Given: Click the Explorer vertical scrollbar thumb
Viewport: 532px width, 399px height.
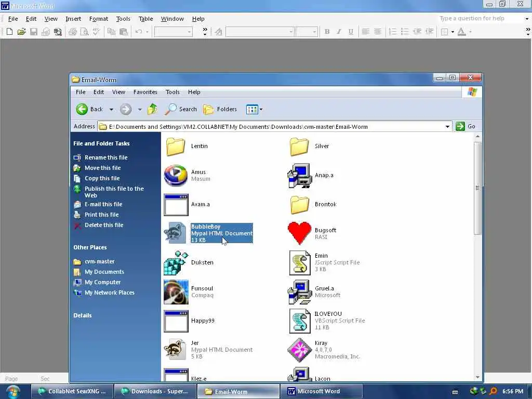Looking at the screenshot, I should coord(478,188).
